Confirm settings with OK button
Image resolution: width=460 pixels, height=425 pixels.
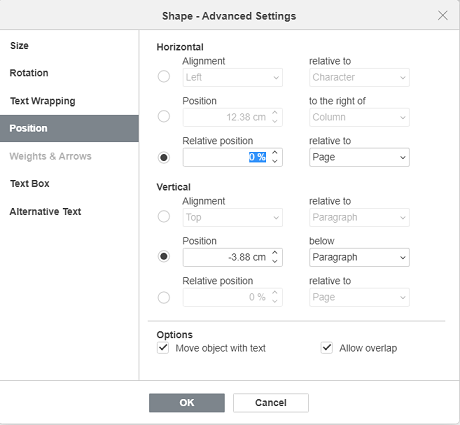click(x=187, y=403)
